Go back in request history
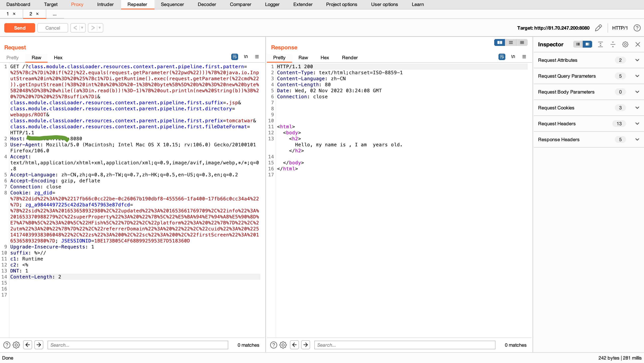 75,28
